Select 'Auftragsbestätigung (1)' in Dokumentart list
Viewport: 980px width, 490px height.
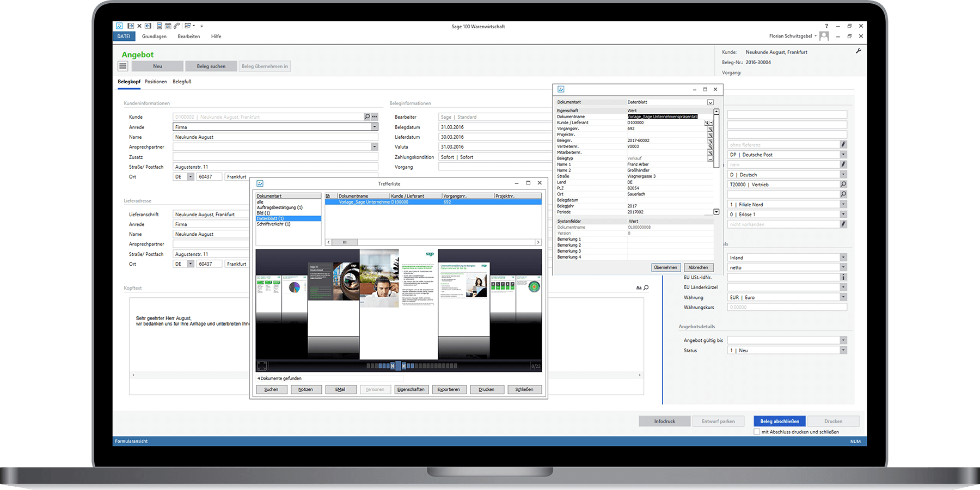click(x=280, y=207)
